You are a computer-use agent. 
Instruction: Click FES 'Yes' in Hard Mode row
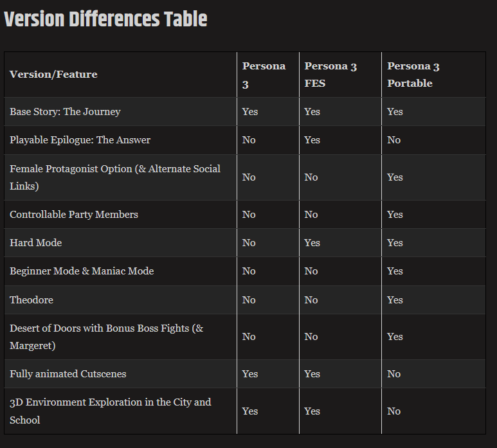click(312, 243)
